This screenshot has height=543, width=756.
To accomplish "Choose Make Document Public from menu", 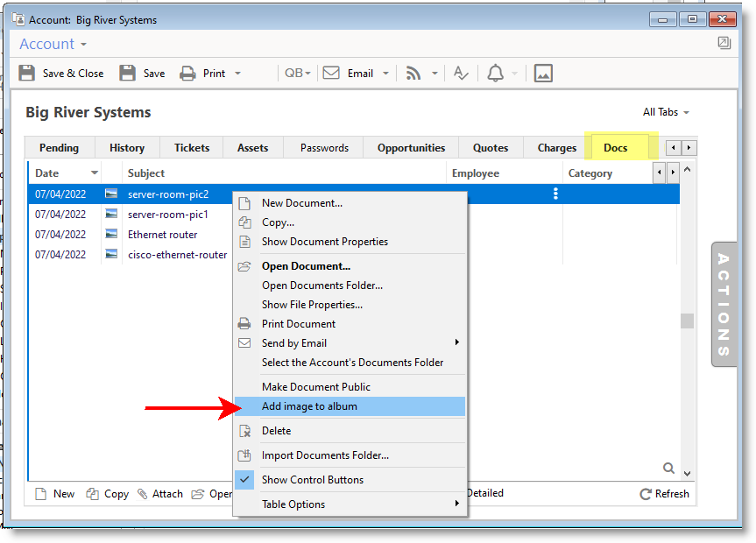I will [x=315, y=387].
